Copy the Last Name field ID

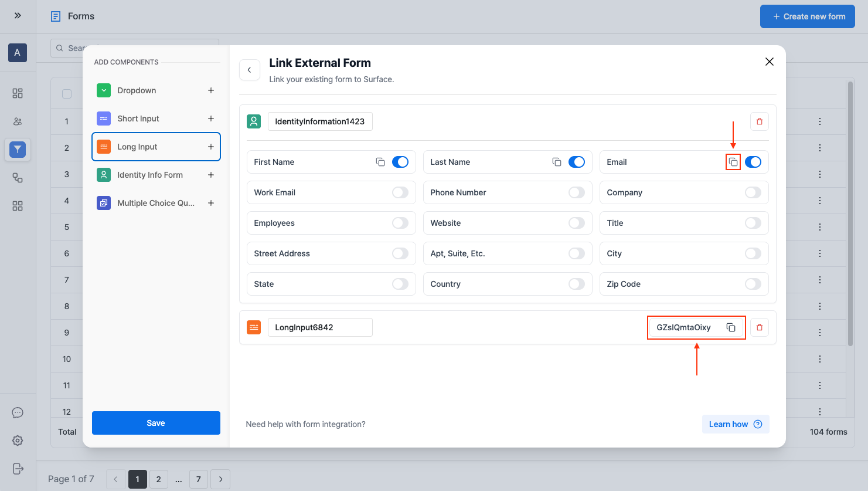(x=557, y=162)
